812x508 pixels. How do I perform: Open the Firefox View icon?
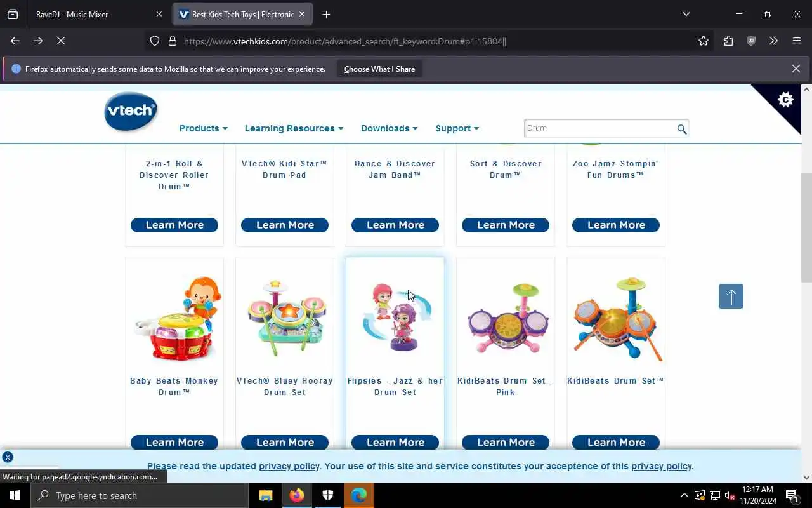click(x=13, y=14)
